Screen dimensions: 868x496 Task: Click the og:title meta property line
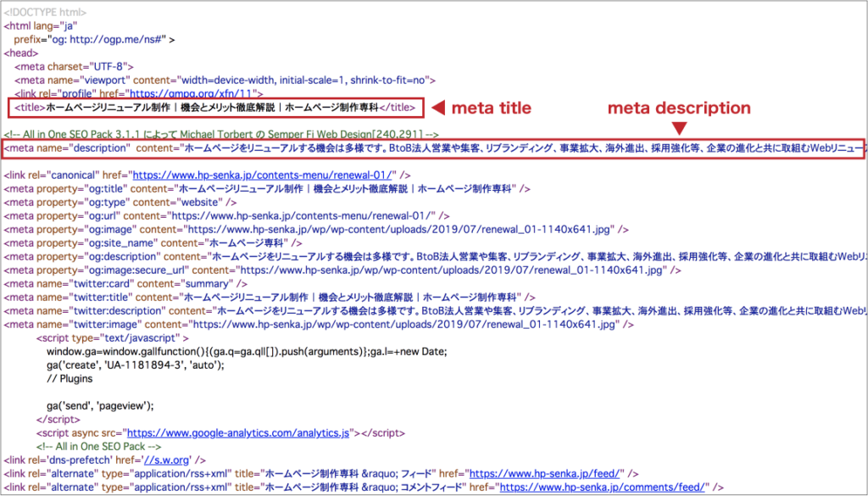pos(267,189)
